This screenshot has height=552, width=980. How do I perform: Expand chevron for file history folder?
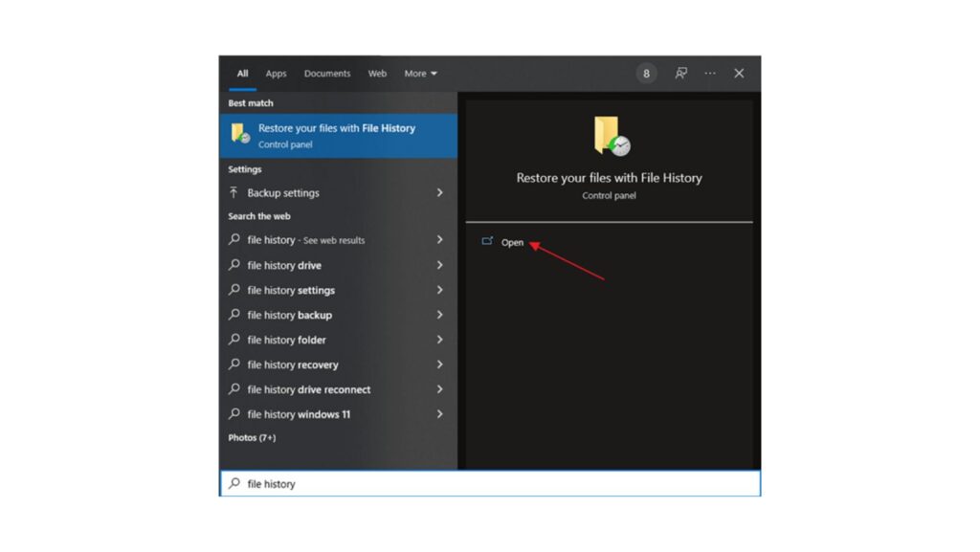click(440, 340)
